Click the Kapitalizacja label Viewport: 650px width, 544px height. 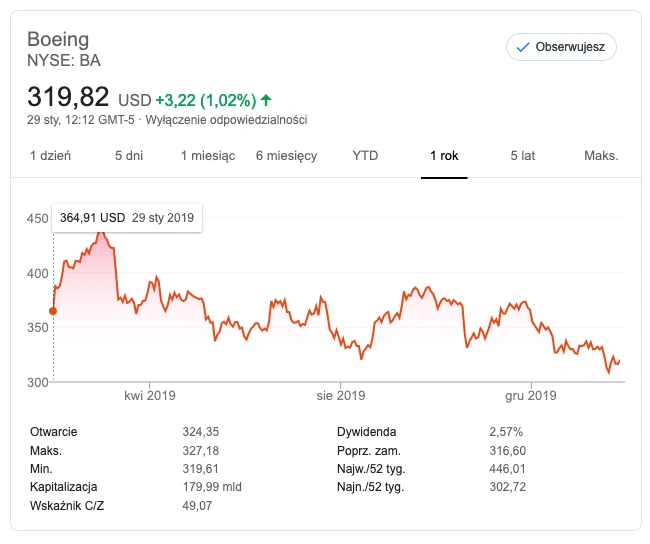click(63, 487)
